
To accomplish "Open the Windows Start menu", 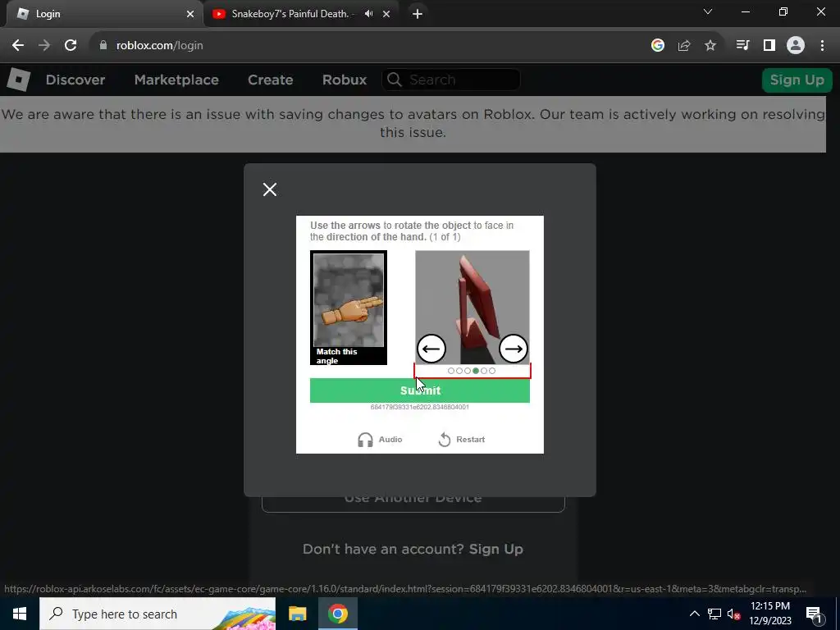I will coord(20,614).
